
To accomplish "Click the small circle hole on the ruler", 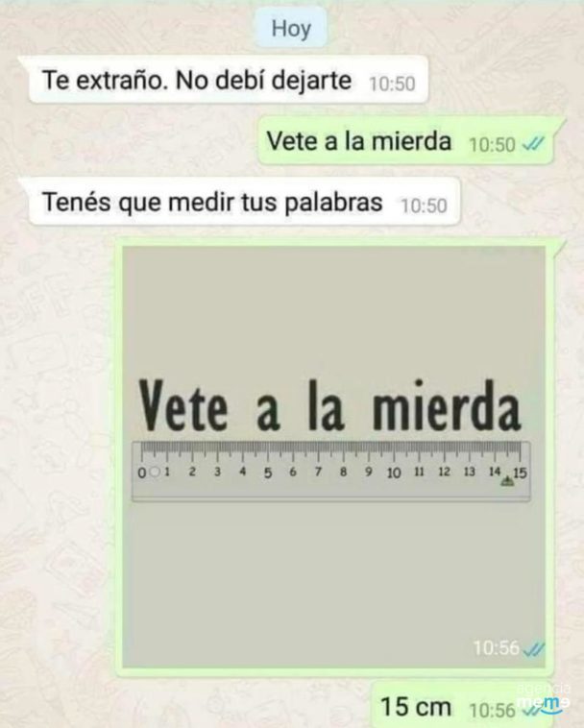I will [156, 473].
